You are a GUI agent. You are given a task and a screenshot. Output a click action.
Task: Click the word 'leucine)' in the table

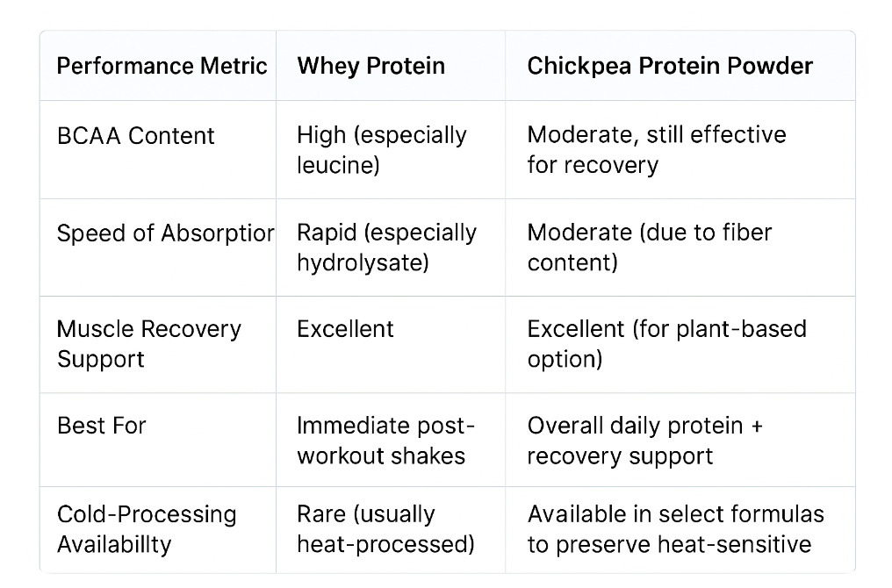[338, 165]
